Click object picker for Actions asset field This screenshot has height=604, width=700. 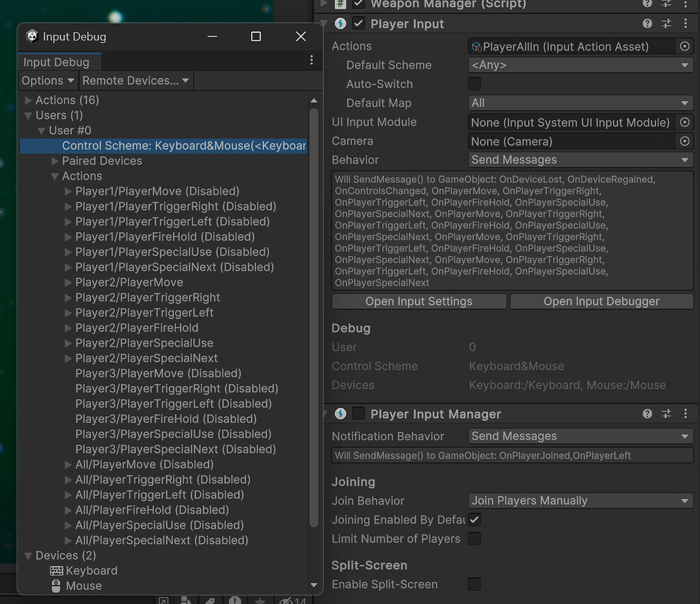pos(684,46)
